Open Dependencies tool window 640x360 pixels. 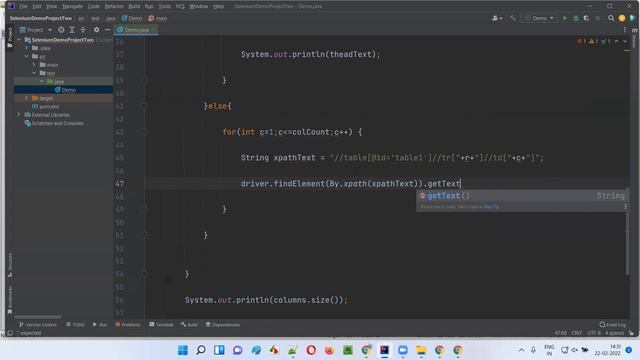pyautogui.click(x=223, y=325)
